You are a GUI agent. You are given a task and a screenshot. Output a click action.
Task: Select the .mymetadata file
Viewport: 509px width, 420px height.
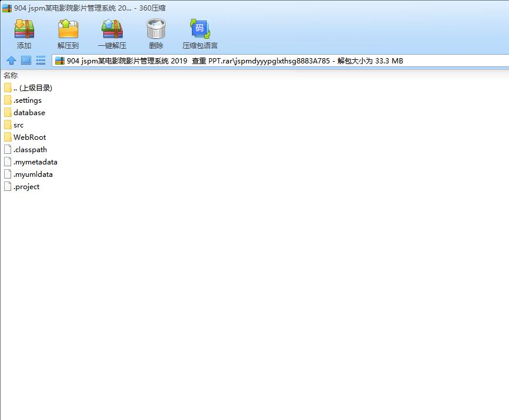tap(31, 162)
